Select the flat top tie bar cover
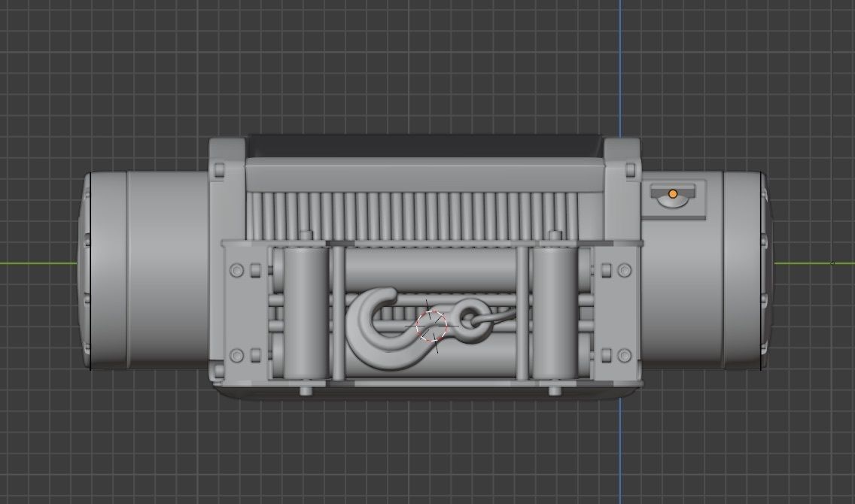855x504 pixels. (x=425, y=175)
